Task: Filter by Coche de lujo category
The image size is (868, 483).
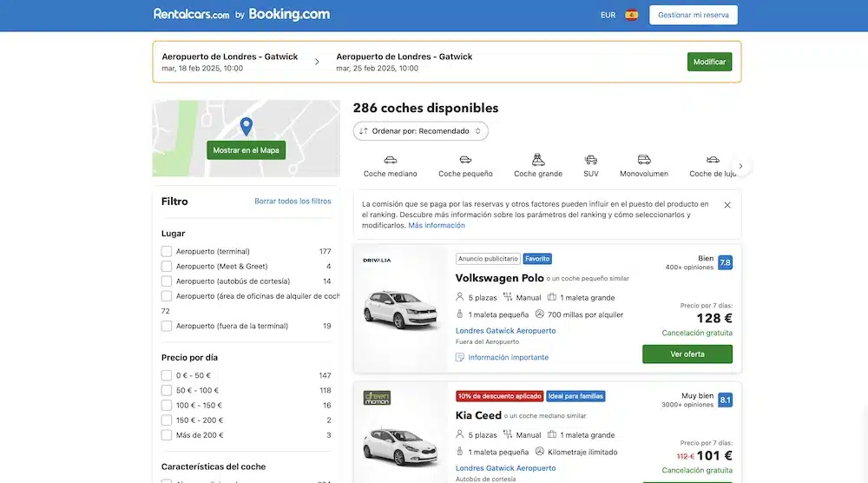Action: coord(713,166)
